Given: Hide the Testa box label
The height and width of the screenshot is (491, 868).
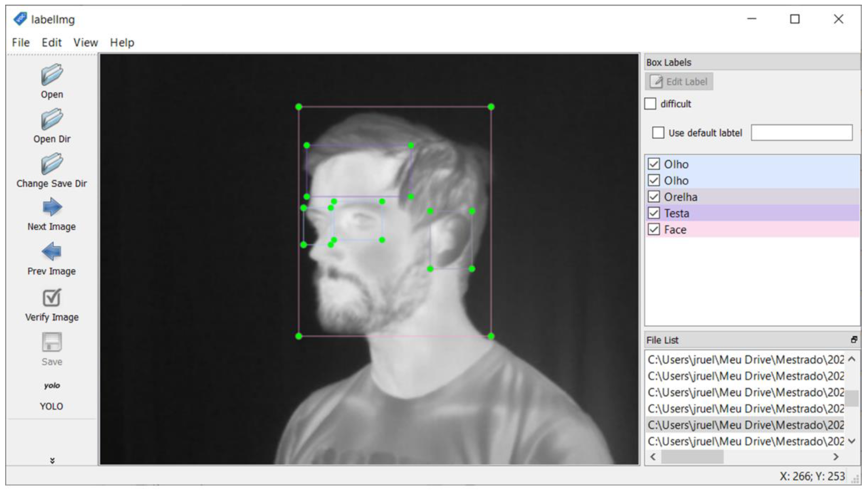Looking at the screenshot, I should (654, 213).
